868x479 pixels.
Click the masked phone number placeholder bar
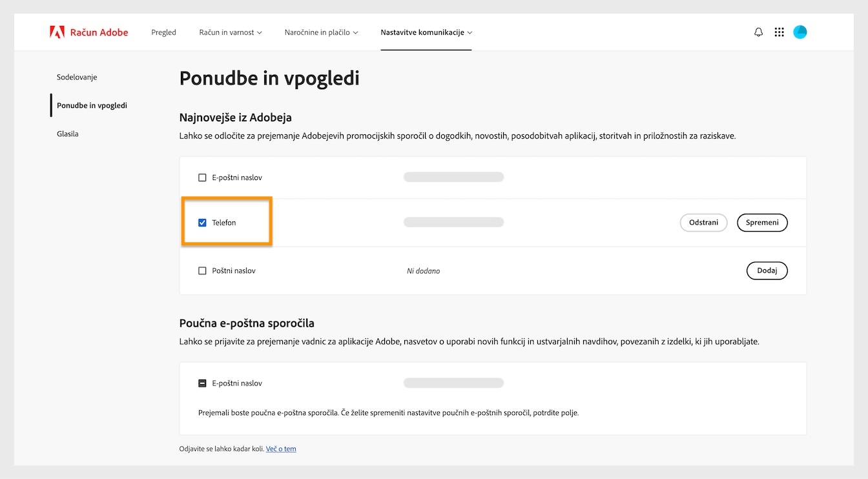(x=453, y=221)
